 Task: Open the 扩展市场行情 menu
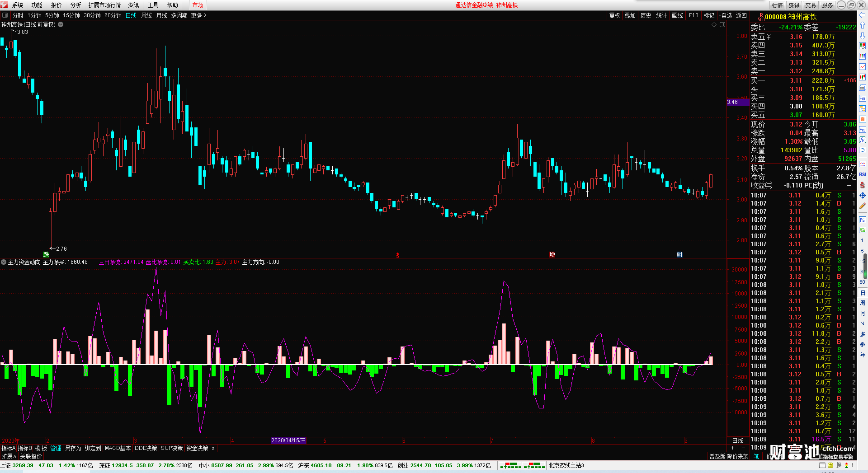[x=105, y=5]
